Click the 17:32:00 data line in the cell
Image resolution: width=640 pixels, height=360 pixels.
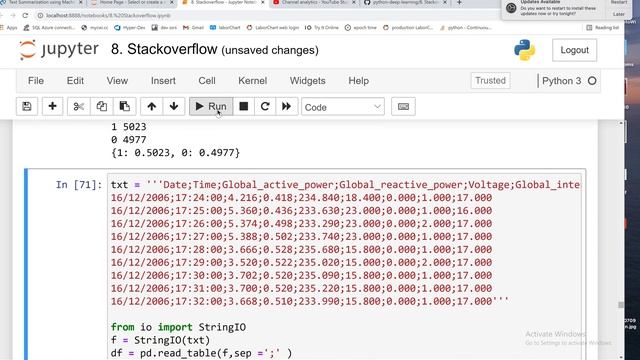pos(310,301)
